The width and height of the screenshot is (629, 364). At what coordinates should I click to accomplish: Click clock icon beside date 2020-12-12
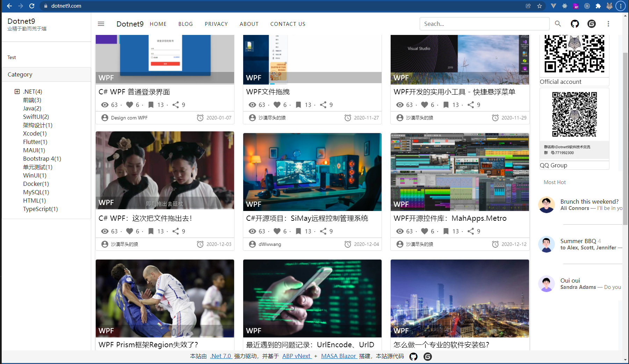[495, 244]
